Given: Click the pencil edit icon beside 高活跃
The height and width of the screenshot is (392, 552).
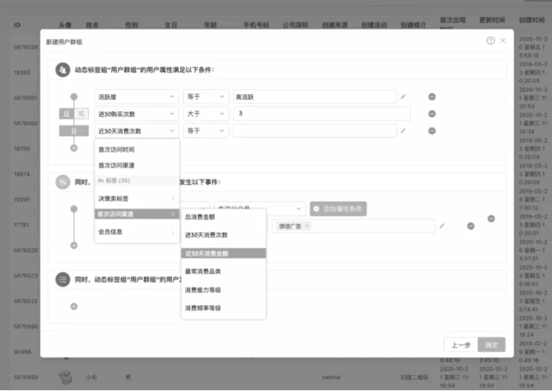Looking at the screenshot, I should 403,97.
